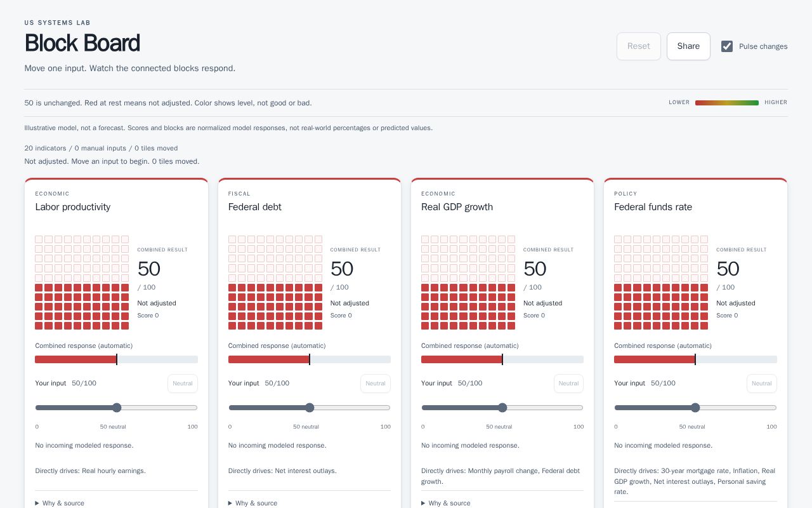Image resolution: width=812 pixels, height=508 pixels.
Task: Click the Block Board page title
Action: point(82,43)
